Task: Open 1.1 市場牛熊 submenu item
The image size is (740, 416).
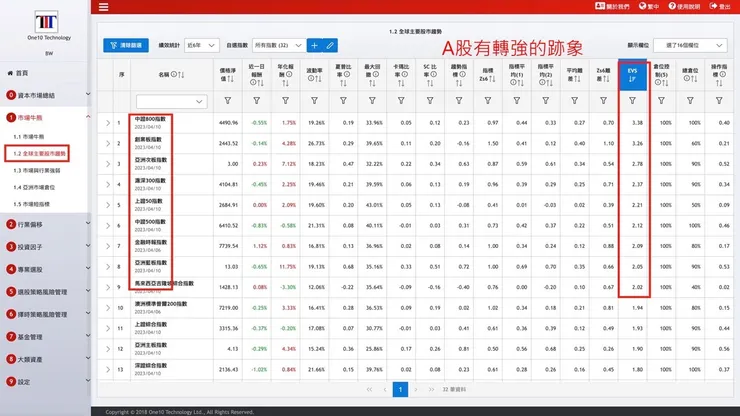Action: point(29,136)
